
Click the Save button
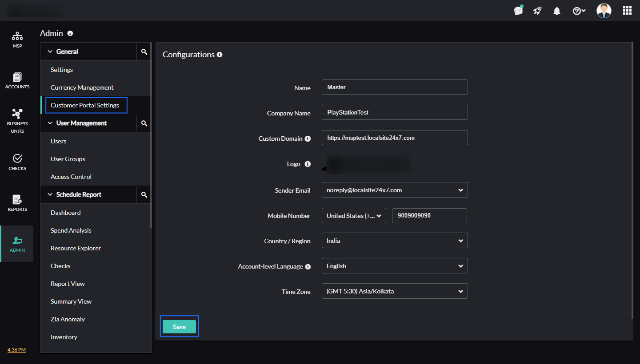tap(179, 326)
